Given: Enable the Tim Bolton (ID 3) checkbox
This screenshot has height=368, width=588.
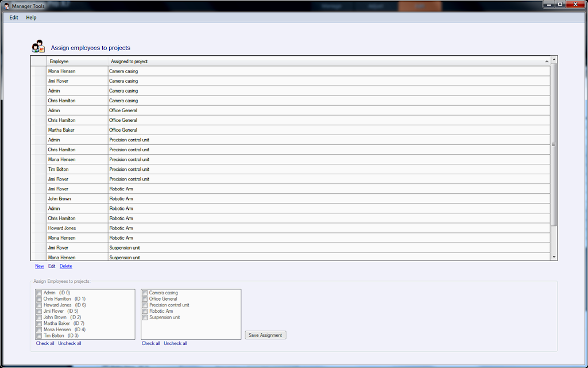Looking at the screenshot, I should (x=39, y=336).
